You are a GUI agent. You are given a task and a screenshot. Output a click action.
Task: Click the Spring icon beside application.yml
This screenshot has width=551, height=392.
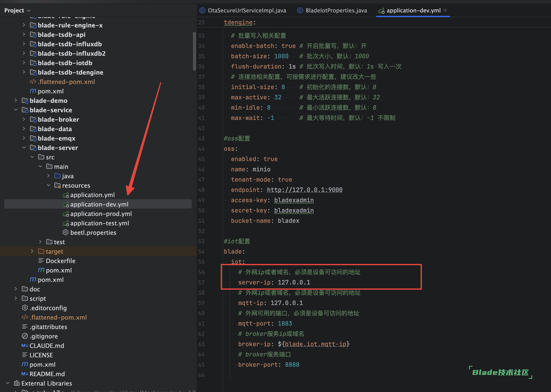(66, 195)
